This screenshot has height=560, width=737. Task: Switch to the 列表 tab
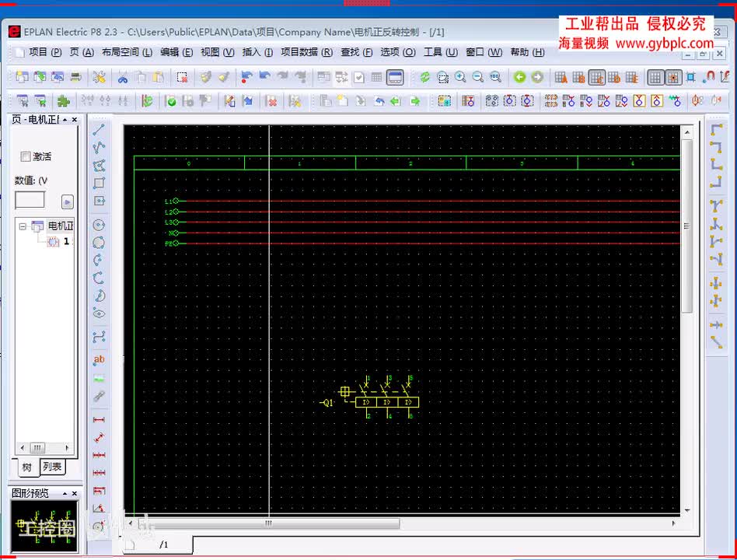[52, 467]
